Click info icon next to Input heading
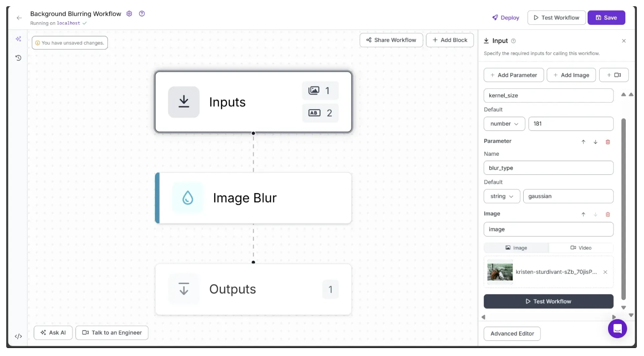This screenshot has height=356, width=644. point(513,41)
